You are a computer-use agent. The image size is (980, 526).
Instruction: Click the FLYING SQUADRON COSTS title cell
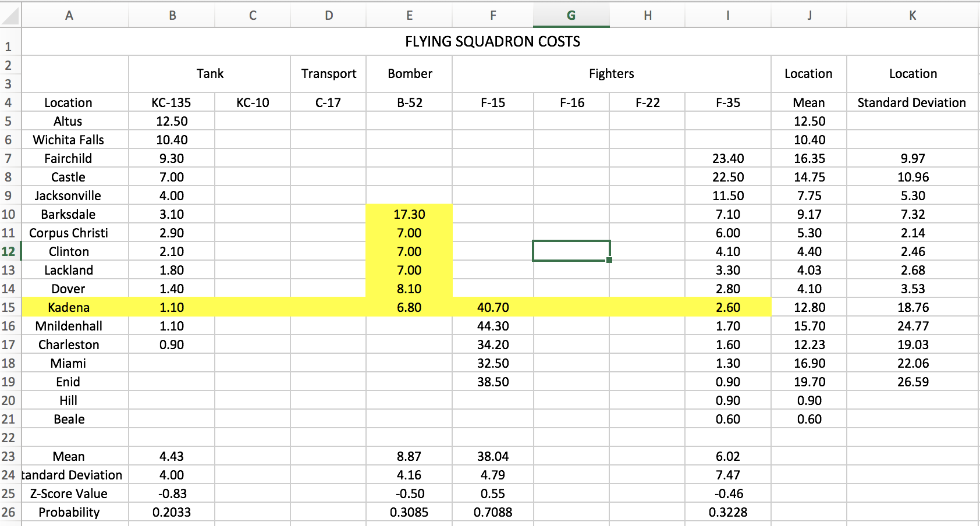click(x=492, y=41)
